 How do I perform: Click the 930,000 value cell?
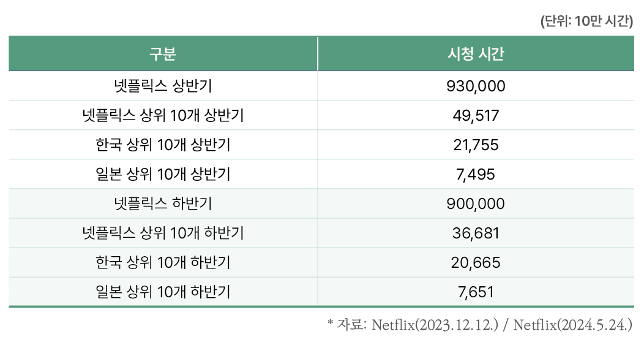476,86
